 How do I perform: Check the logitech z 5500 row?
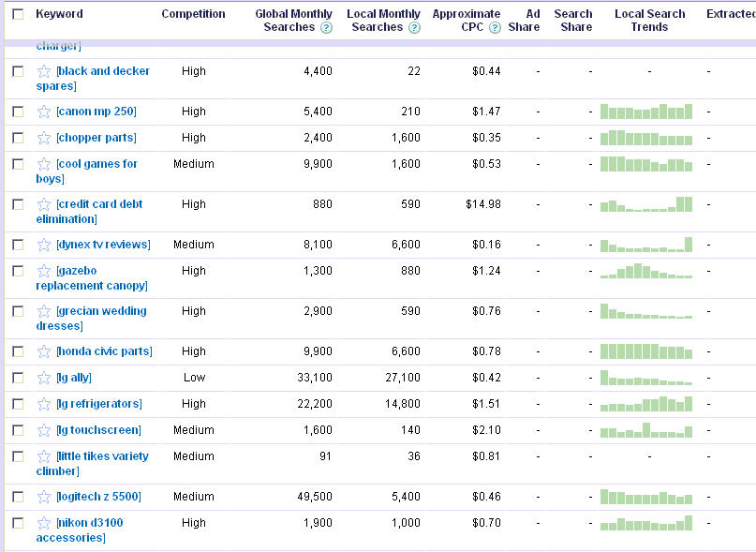(x=18, y=497)
